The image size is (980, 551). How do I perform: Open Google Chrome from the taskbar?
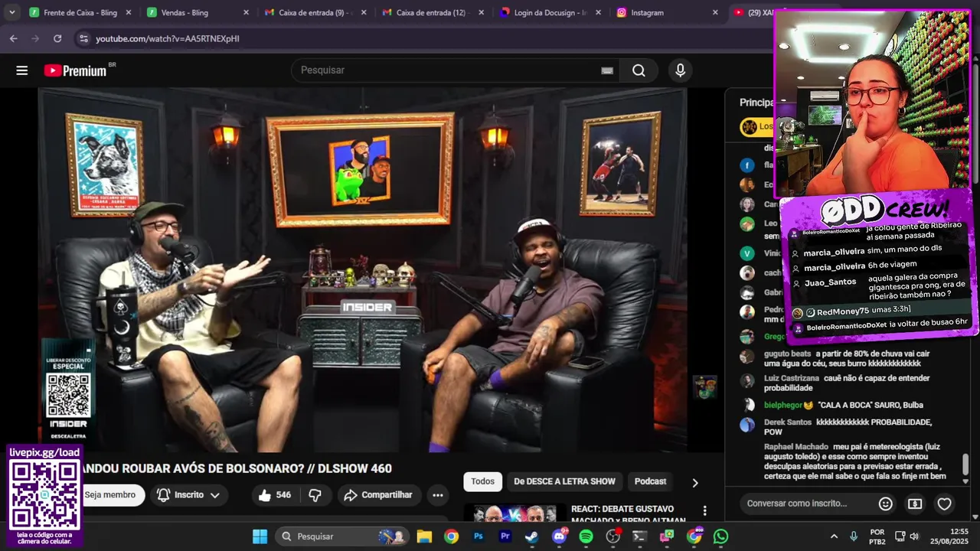pos(451,536)
